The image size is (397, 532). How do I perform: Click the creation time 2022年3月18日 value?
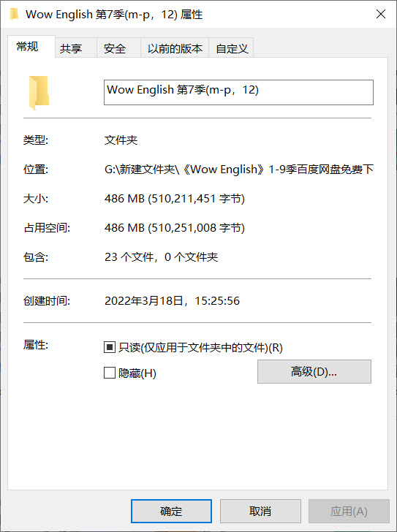click(x=172, y=300)
